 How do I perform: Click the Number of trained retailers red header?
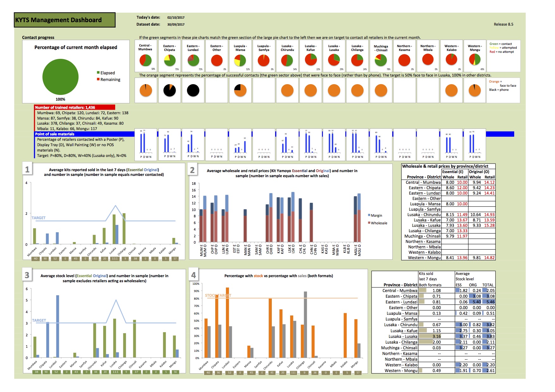[x=75, y=108]
